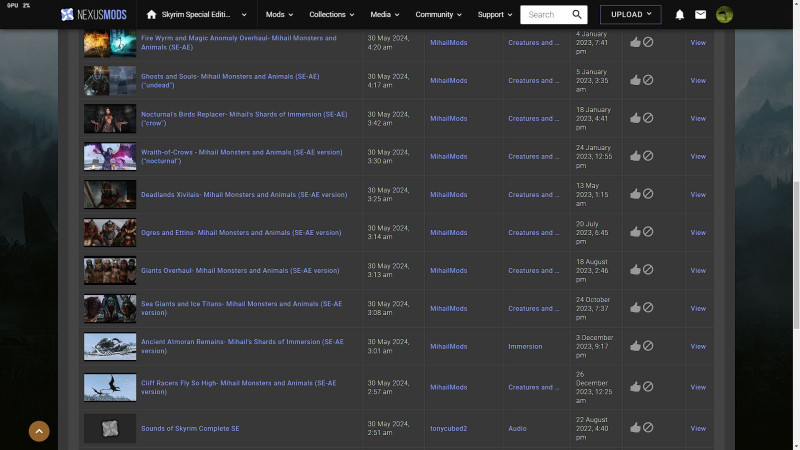Screen dimensions: 800x450
Task: Click the back-to-top arrow button
Action: tap(39, 431)
